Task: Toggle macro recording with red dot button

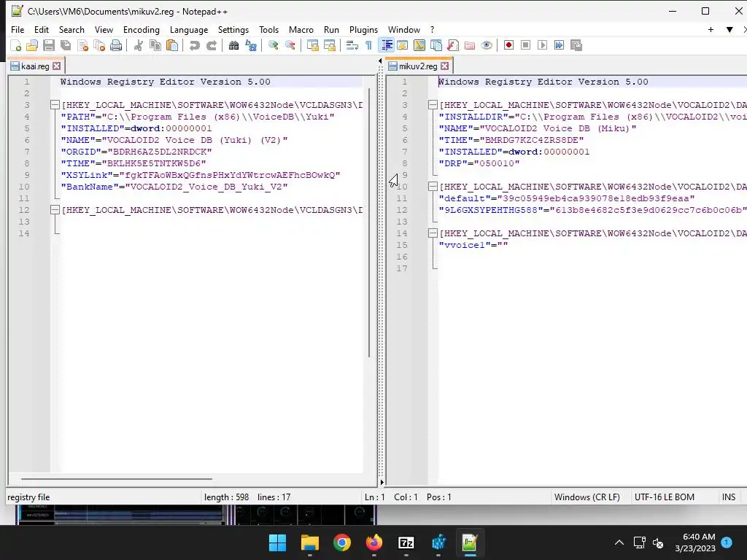Action: pos(508,45)
